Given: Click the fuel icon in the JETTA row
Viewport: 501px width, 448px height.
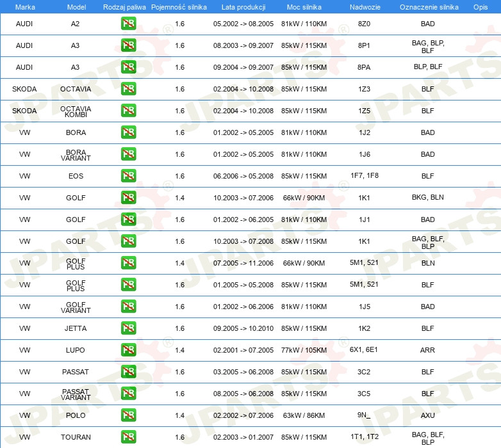Looking at the screenshot, I should click(128, 328).
